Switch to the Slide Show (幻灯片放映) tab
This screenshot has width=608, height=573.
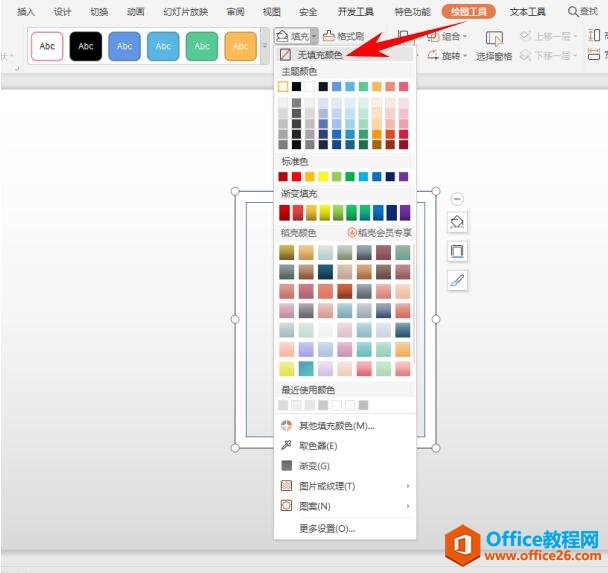[186, 12]
